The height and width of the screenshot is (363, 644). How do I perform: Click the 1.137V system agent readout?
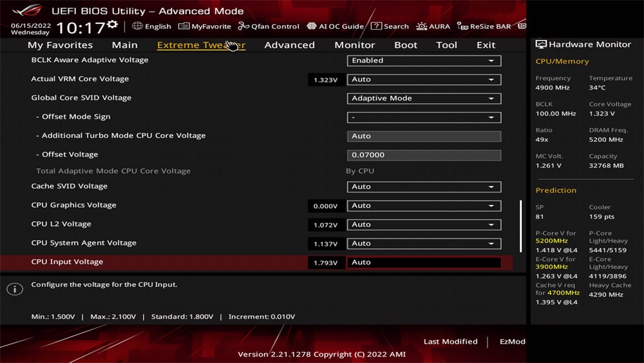pyautogui.click(x=325, y=244)
